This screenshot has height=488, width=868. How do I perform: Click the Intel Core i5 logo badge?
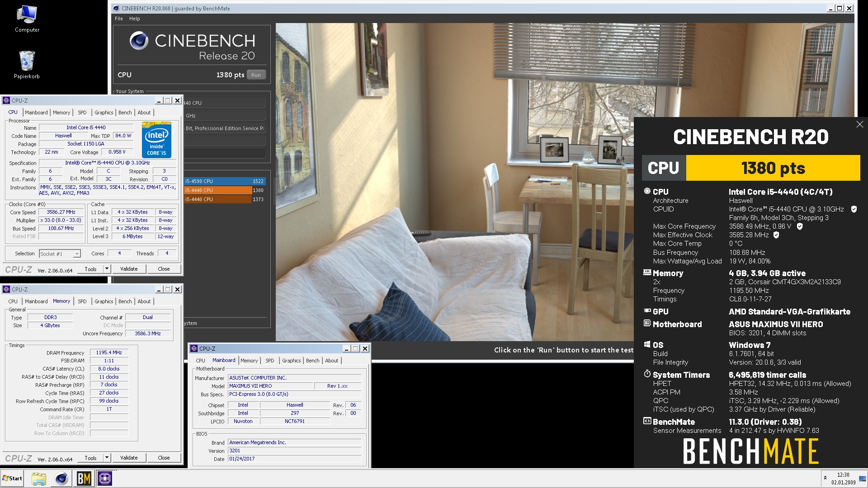point(156,140)
